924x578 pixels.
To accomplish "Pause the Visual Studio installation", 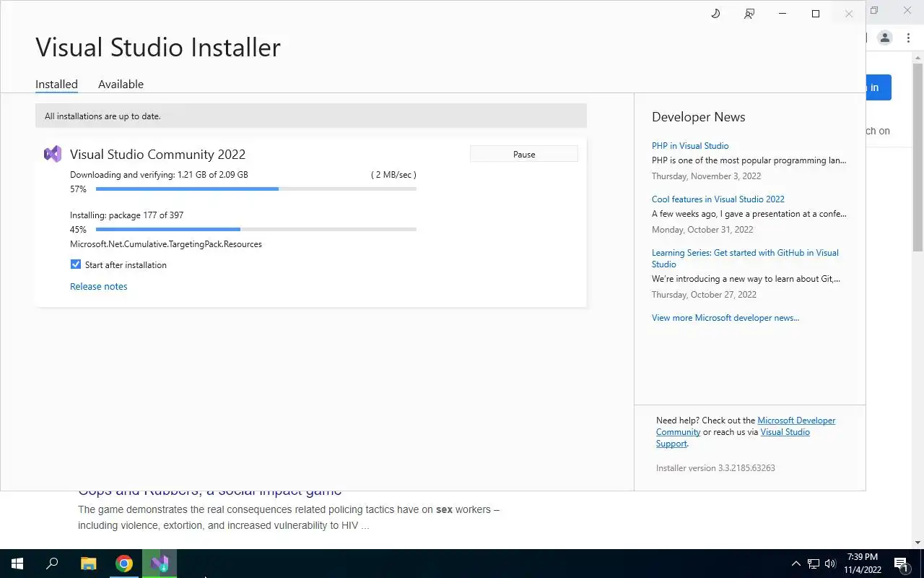I will pos(524,154).
